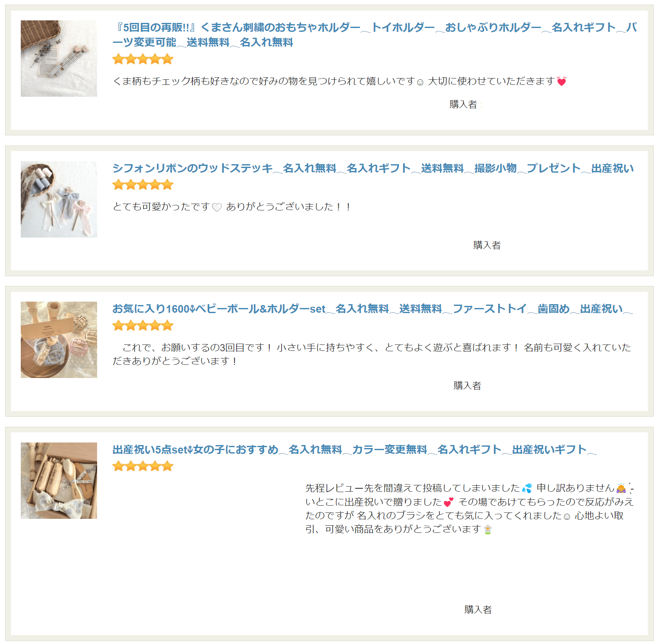Click the review text about くま柄もチェック柄

point(340,81)
